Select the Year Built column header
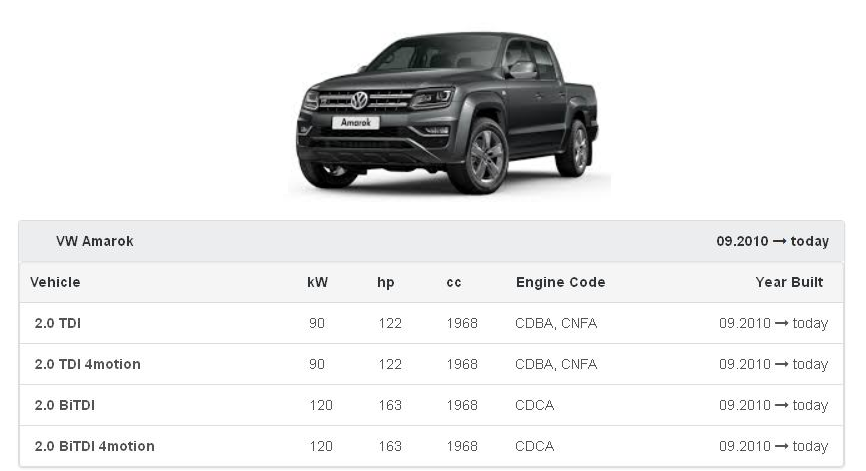Screen dimensions: 866x471 789,282
